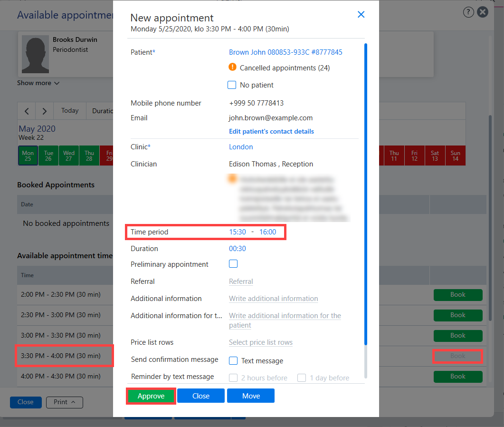The height and width of the screenshot is (427, 504).
Task: Toggle 2 hours before reminder checkbox
Action: click(x=233, y=378)
